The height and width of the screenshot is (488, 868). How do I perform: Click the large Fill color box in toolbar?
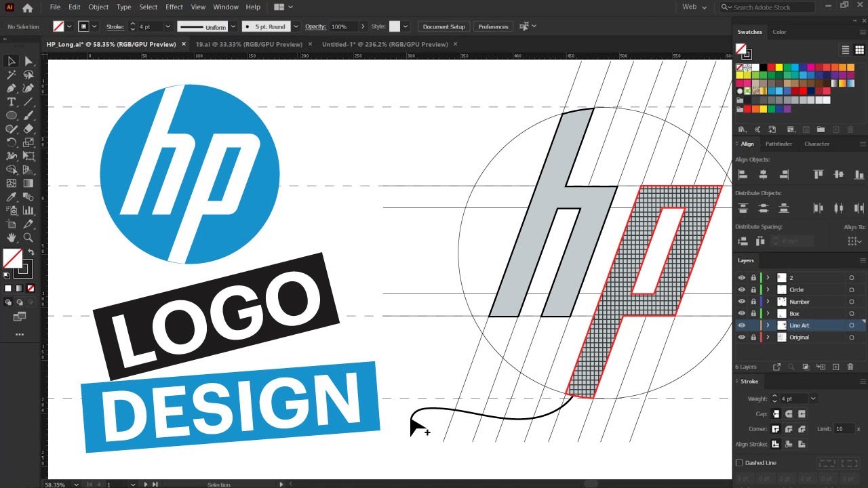[12, 258]
